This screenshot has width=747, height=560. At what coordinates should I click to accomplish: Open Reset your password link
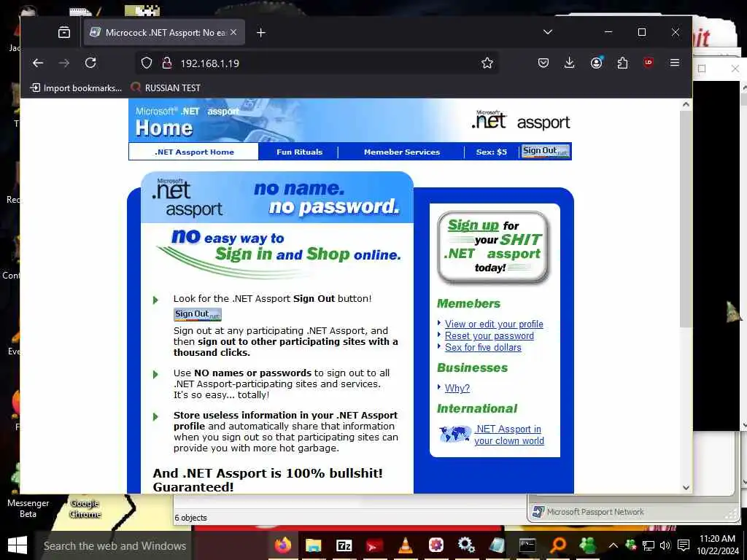tap(489, 335)
